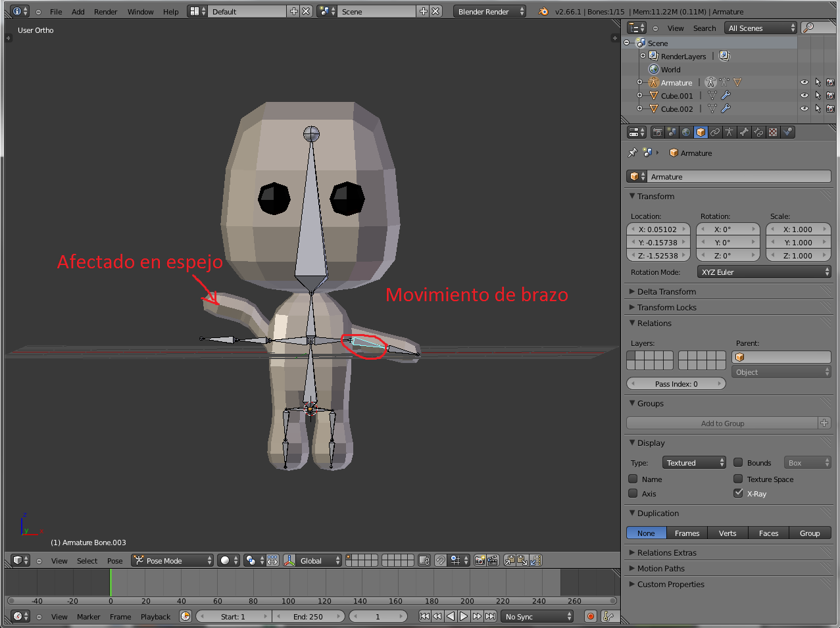Open the Pose Mode dropdown

point(173,560)
